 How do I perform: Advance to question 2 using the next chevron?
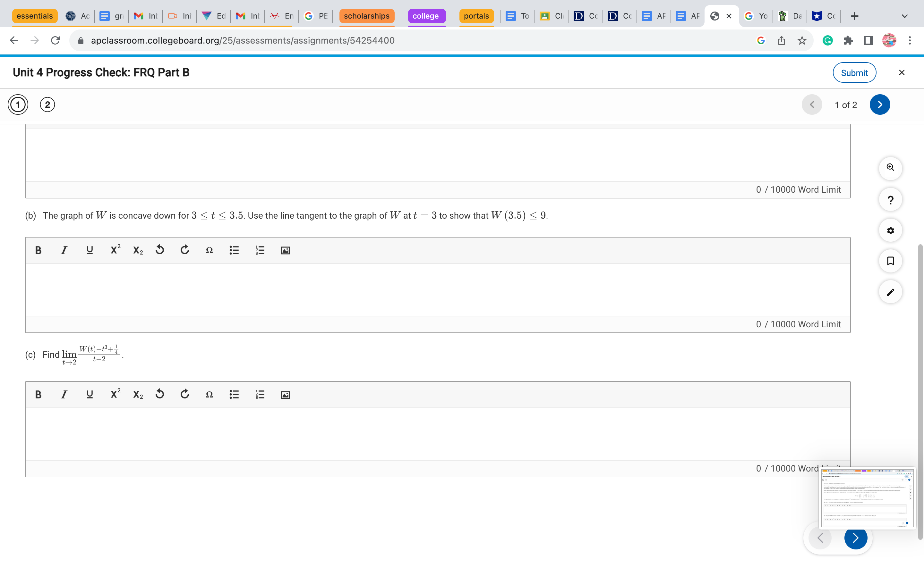tap(880, 104)
